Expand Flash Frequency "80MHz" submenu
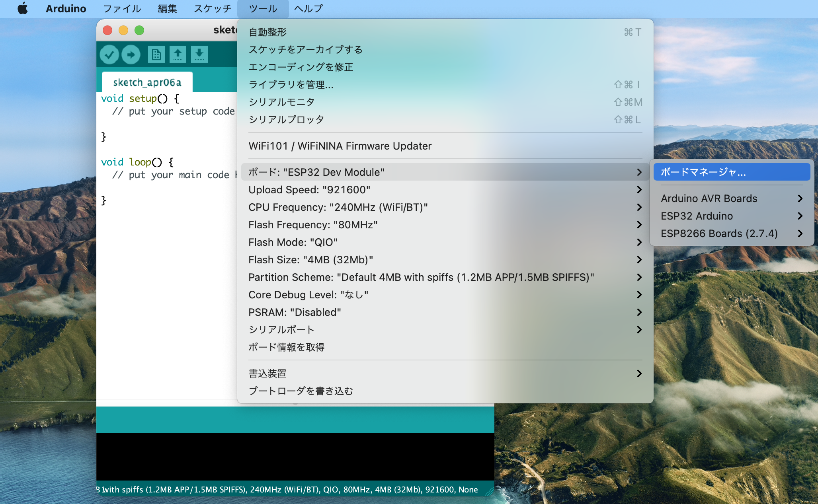Screen dimensions: 818x504 coord(445,224)
